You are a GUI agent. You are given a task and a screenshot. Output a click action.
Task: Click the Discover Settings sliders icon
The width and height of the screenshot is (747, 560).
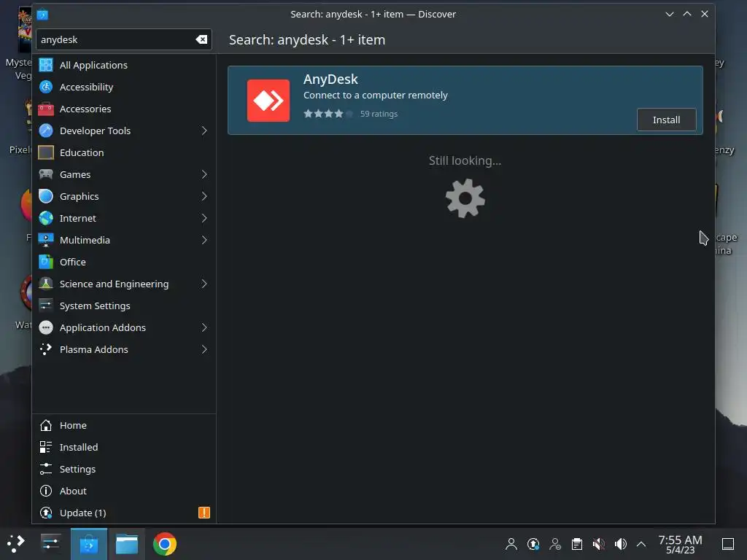(x=46, y=469)
